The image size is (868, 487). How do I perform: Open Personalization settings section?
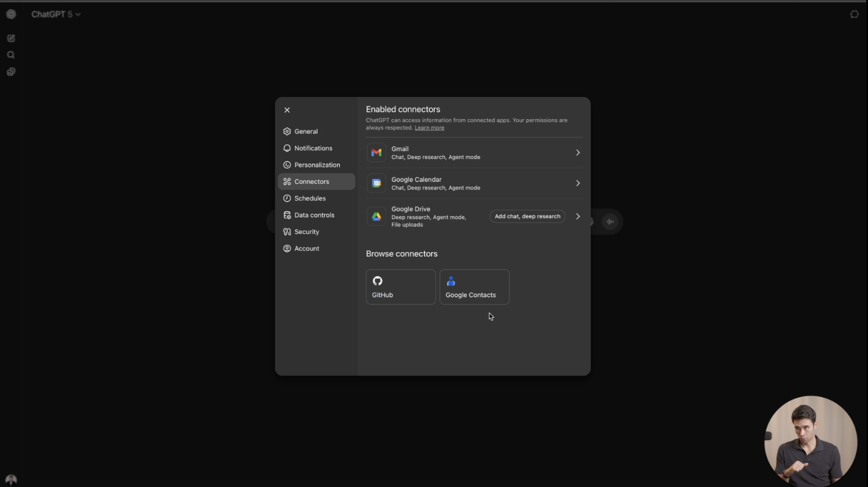click(316, 165)
